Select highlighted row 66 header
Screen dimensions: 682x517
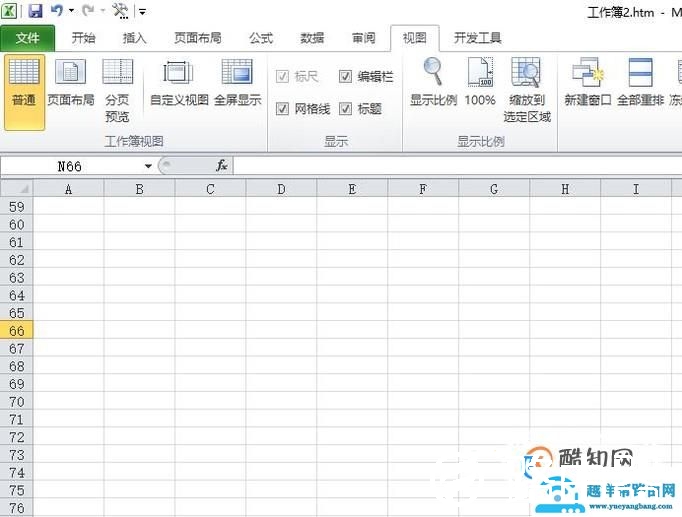(17, 331)
